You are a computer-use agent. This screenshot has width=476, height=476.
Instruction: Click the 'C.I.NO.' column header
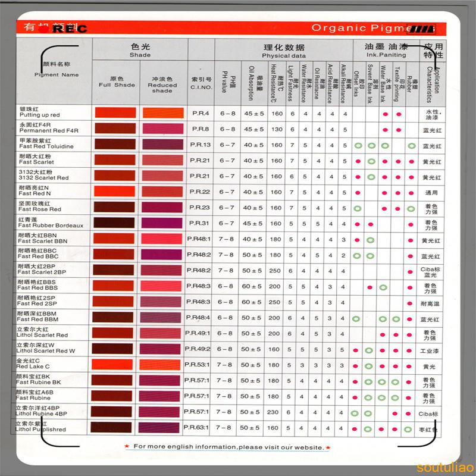point(201,87)
